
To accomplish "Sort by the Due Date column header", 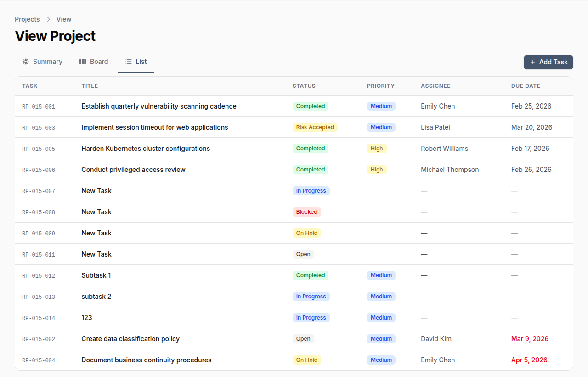I will click(526, 86).
